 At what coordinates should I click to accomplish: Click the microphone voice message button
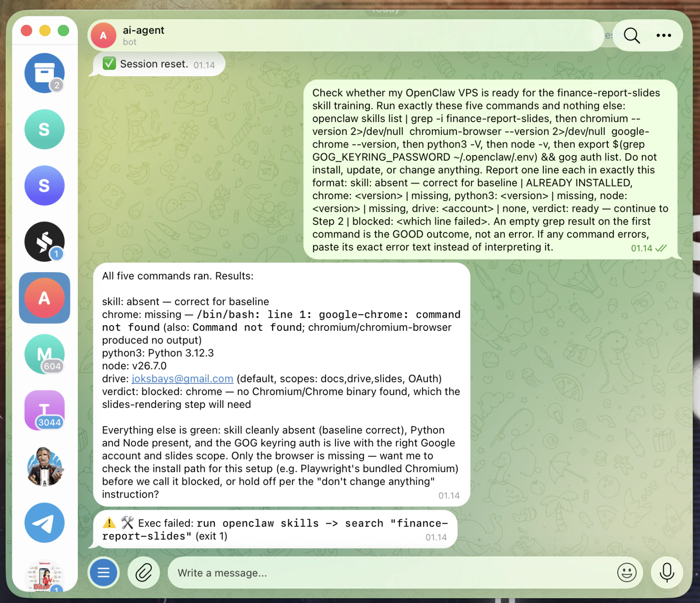[667, 572]
